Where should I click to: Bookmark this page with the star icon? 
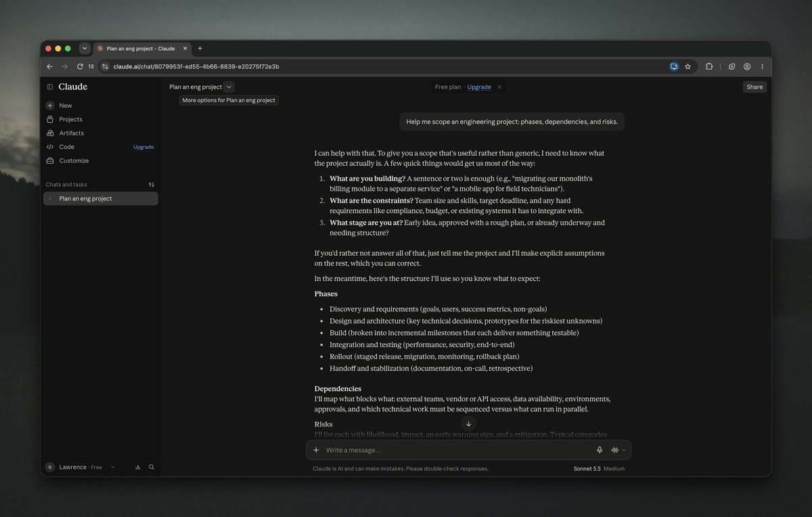687,66
